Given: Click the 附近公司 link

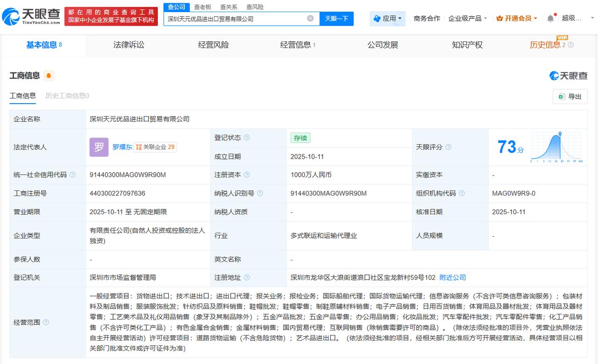Looking at the screenshot, I should [x=453, y=277].
